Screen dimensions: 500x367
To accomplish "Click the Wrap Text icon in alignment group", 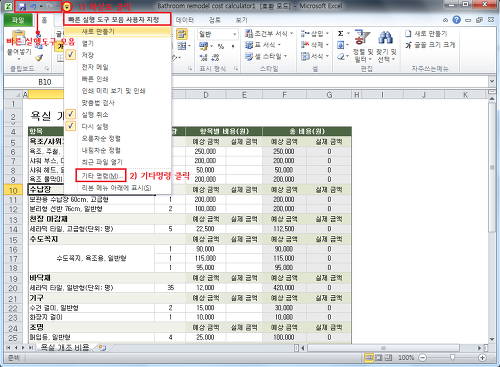I will point(181,34).
